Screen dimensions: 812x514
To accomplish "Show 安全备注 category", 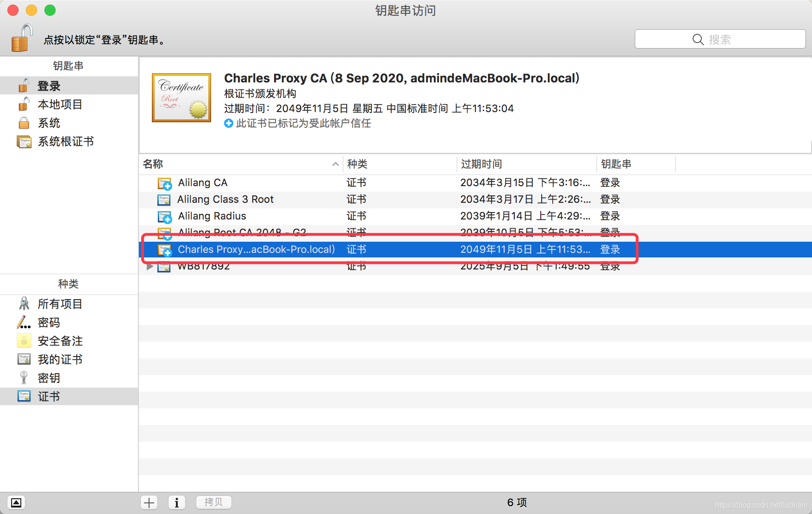I will pos(69,341).
